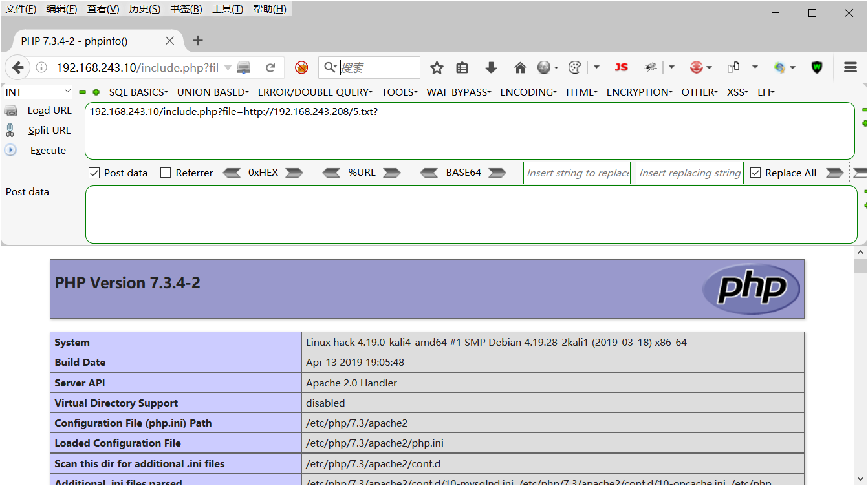Image resolution: width=868 pixels, height=486 pixels.
Task: Click the Execute button label
Action: [49, 151]
